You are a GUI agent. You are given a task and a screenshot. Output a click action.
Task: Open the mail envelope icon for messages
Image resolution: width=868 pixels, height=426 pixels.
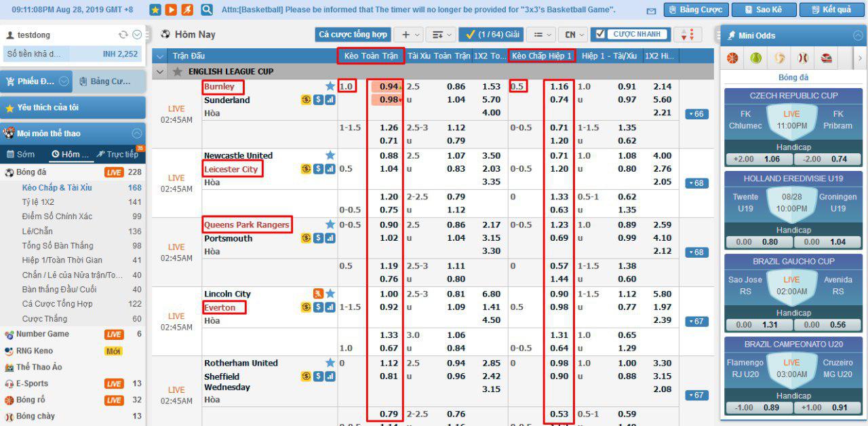pos(651,11)
